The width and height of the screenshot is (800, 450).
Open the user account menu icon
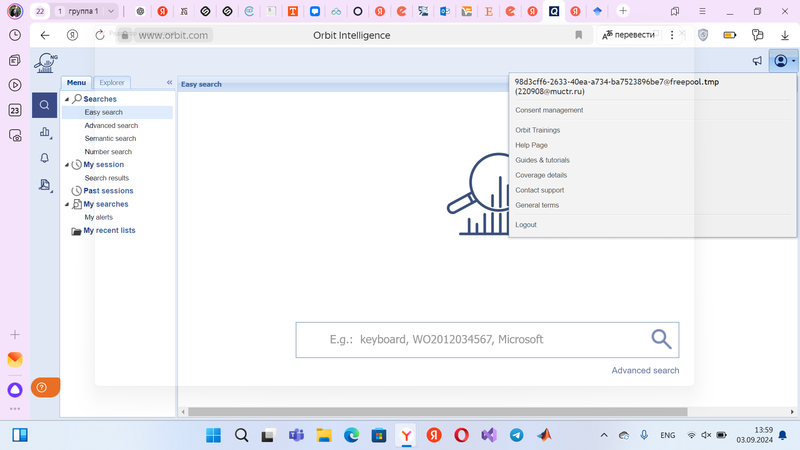784,61
